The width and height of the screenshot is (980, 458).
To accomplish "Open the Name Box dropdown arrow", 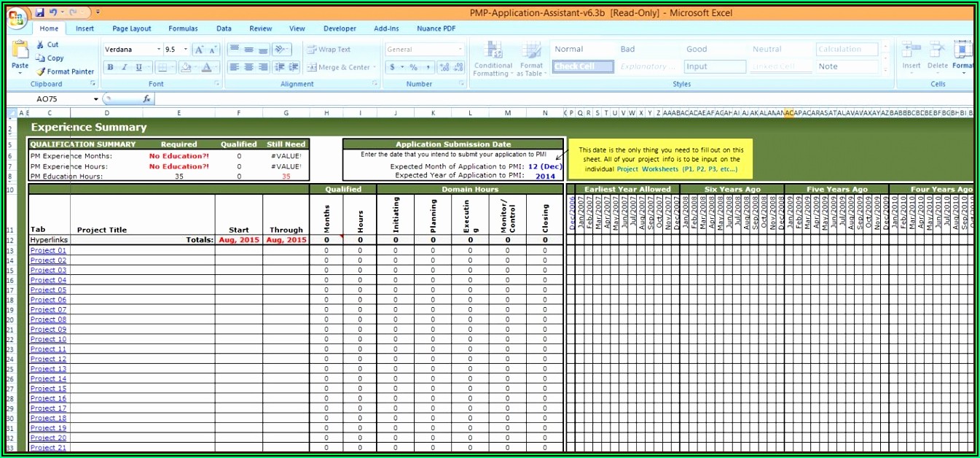I will 95,99.
